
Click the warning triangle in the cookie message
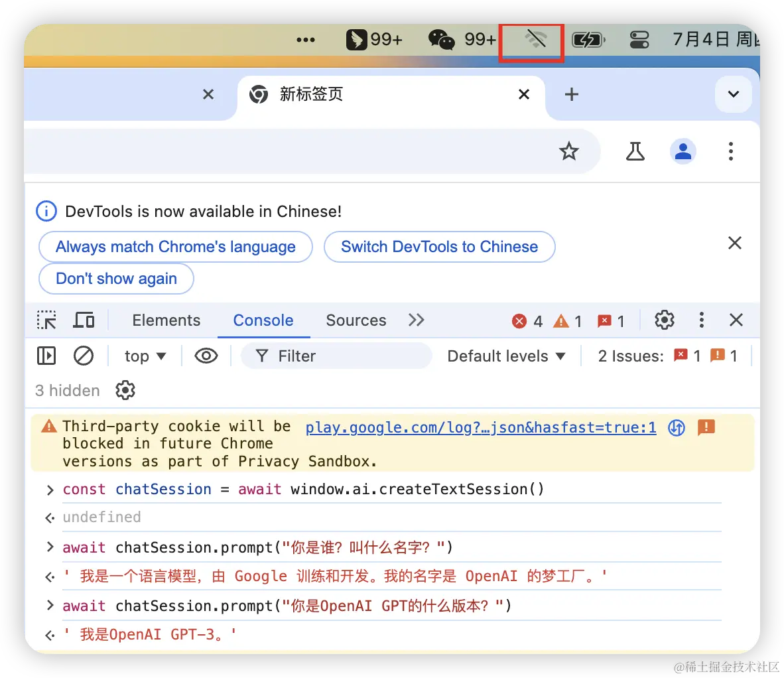pyautogui.click(x=49, y=426)
